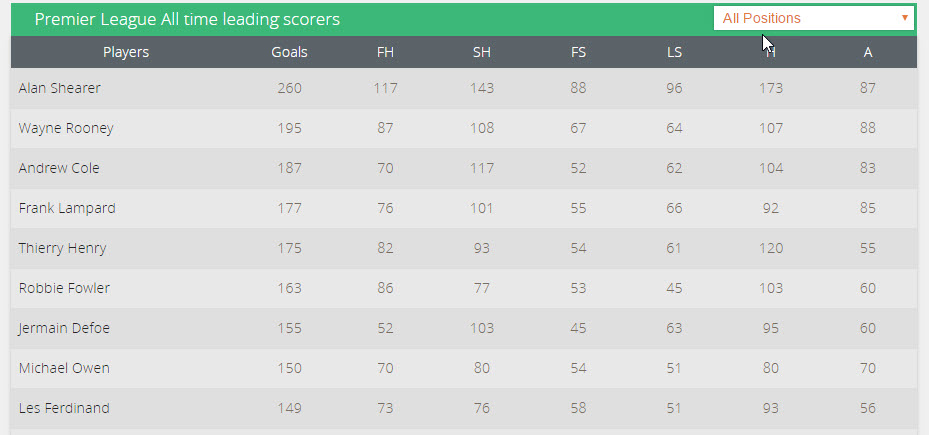Viewport: 929px width, 435px height.
Task: Click Alan Shearer's 260 goals value
Action: click(x=289, y=88)
